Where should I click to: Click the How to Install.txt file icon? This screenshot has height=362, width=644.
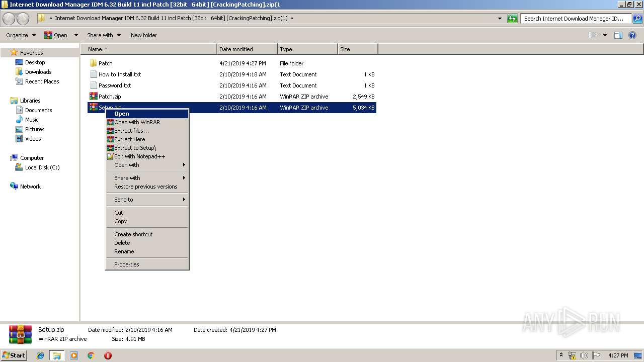pyautogui.click(x=93, y=74)
